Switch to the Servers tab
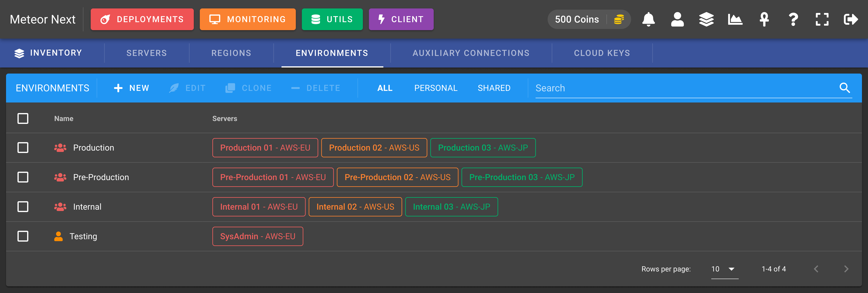 click(147, 53)
